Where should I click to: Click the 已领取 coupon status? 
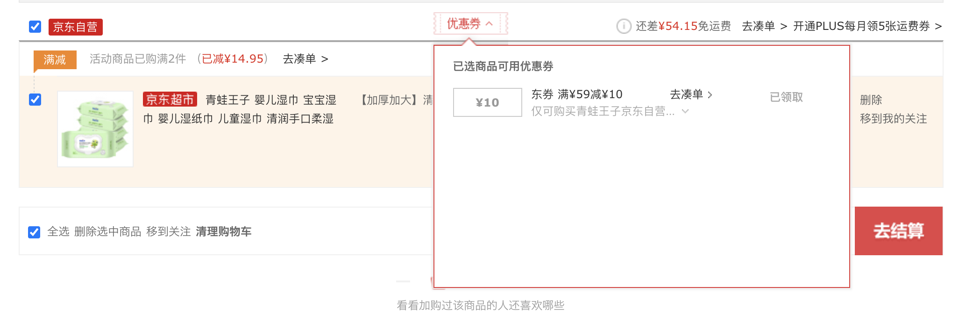click(x=786, y=97)
